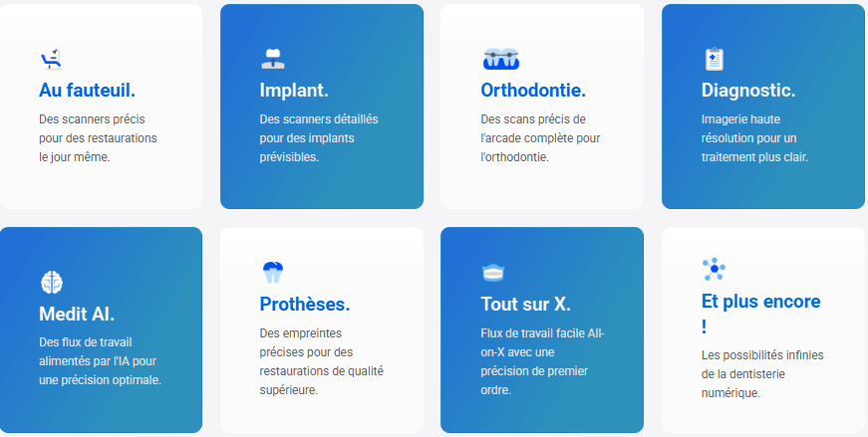
Task: Click the "Tout sur X." title
Action: point(525,304)
